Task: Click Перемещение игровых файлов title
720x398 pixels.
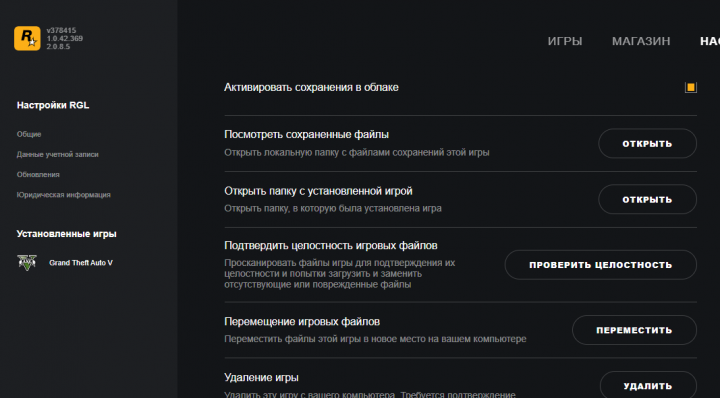Action: click(x=302, y=322)
